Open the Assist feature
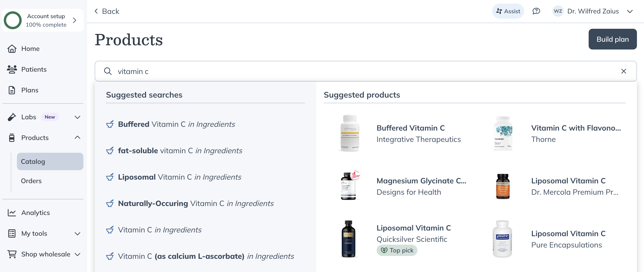 click(x=508, y=11)
